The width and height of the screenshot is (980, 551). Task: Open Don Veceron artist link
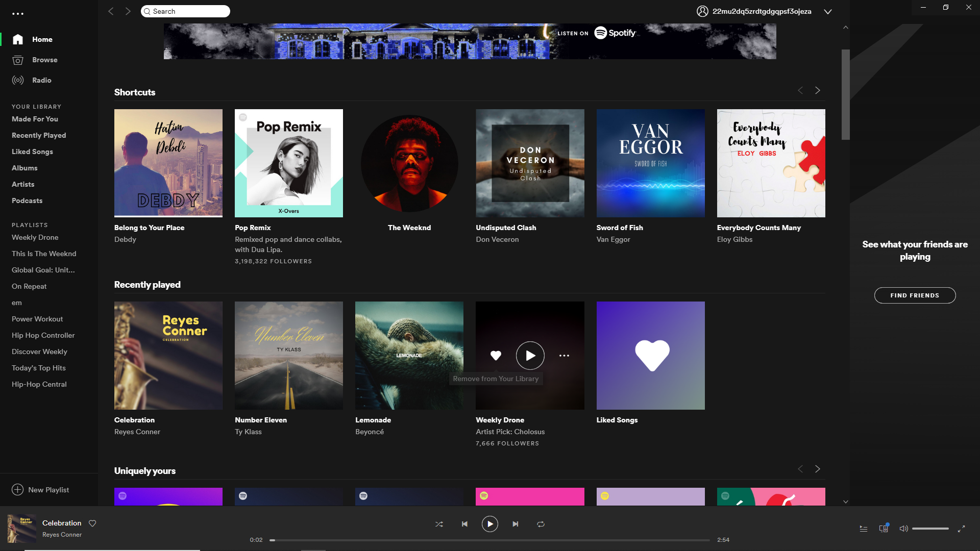pyautogui.click(x=497, y=239)
